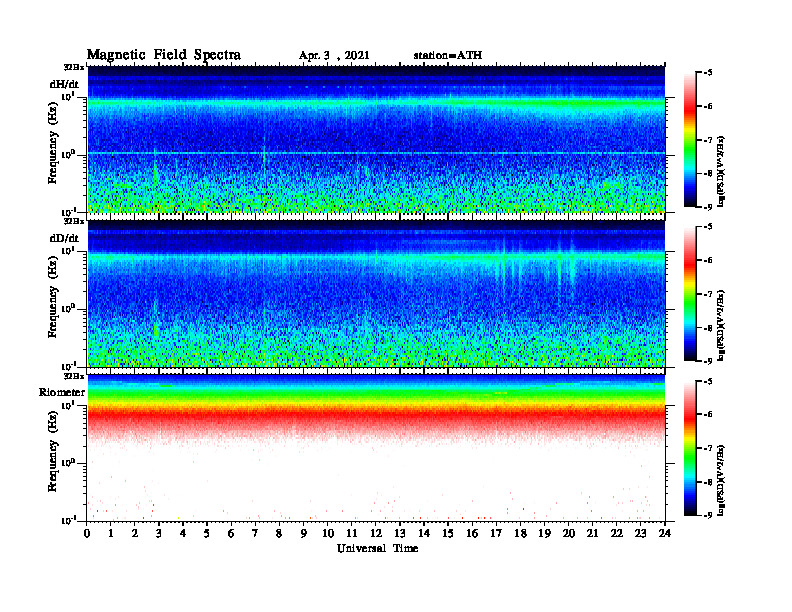Screen dimensions: 792x612
Task: Click the "Magnetic Field Spectra" title
Action: (164, 55)
